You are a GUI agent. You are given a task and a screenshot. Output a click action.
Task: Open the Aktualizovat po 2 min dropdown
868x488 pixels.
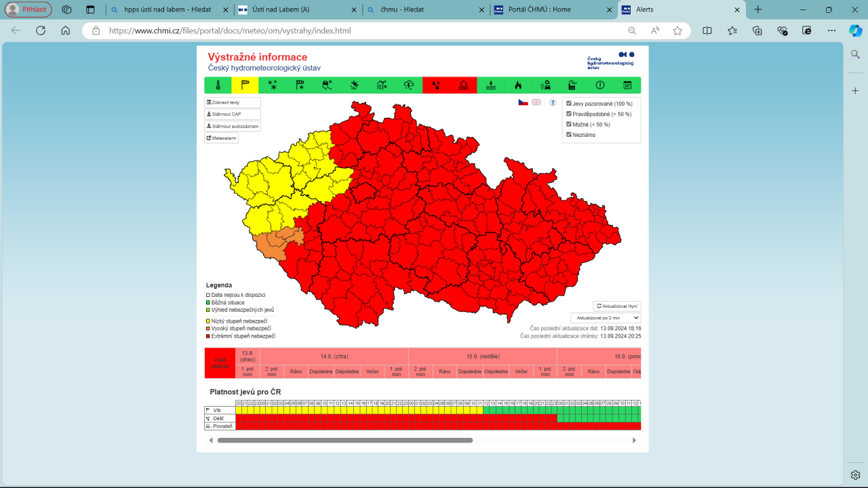[x=605, y=317]
